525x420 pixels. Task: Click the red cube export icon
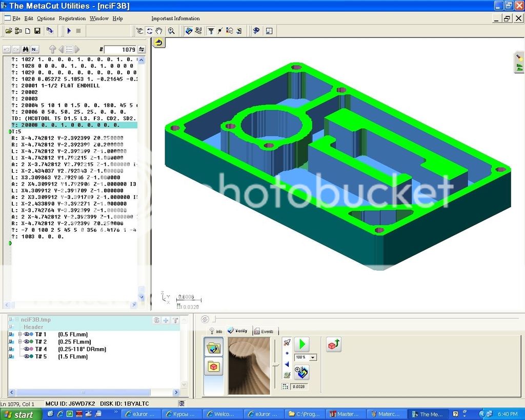pos(334,345)
